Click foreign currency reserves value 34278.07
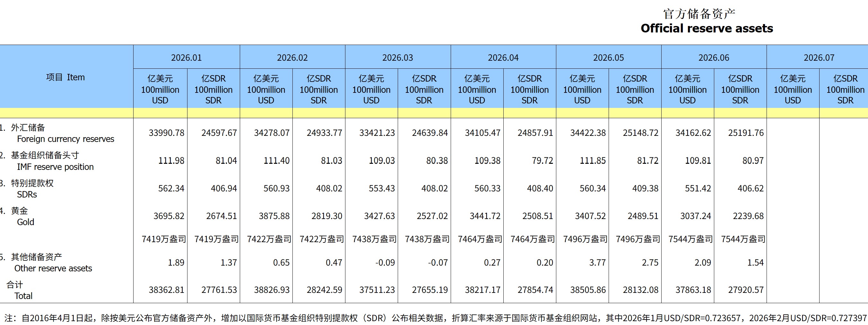The height and width of the screenshot is (325, 868). [272, 133]
